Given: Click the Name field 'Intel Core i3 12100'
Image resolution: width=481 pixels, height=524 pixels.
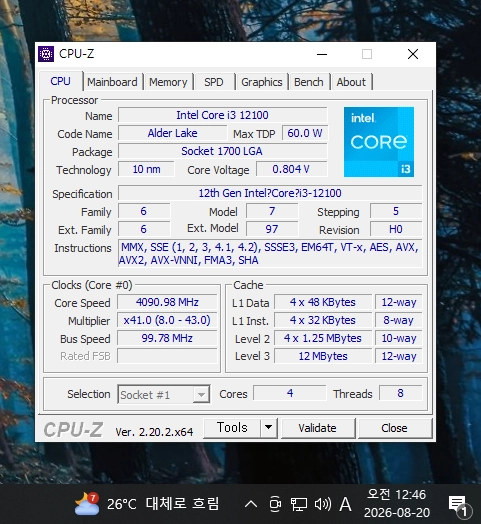Looking at the screenshot, I should point(223,115).
